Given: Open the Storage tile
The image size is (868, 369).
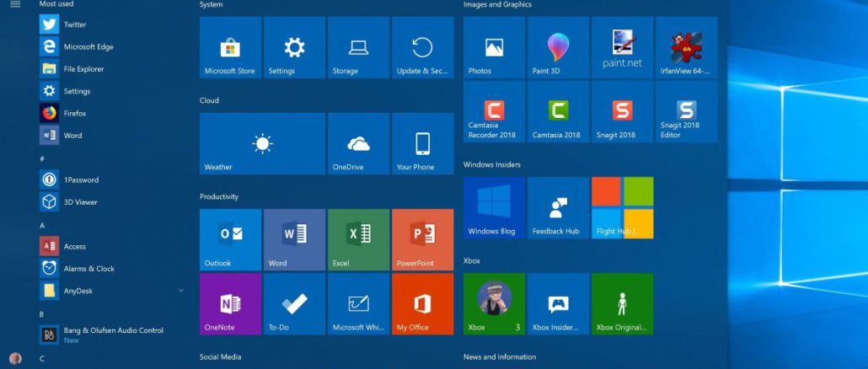Looking at the screenshot, I should click(x=359, y=47).
